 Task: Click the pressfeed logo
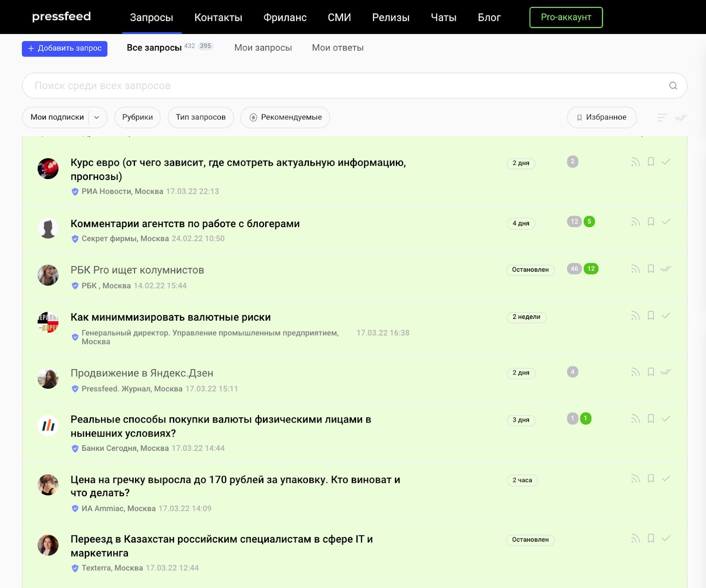pos(61,17)
